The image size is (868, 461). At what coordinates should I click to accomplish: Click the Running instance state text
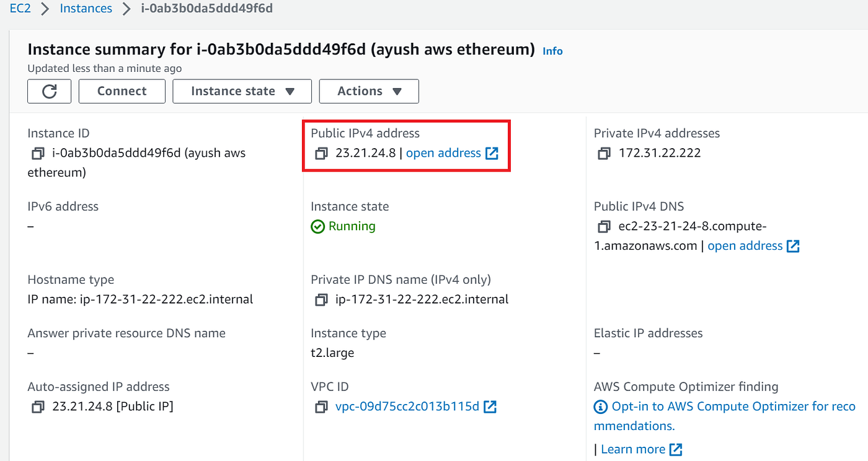pos(352,226)
